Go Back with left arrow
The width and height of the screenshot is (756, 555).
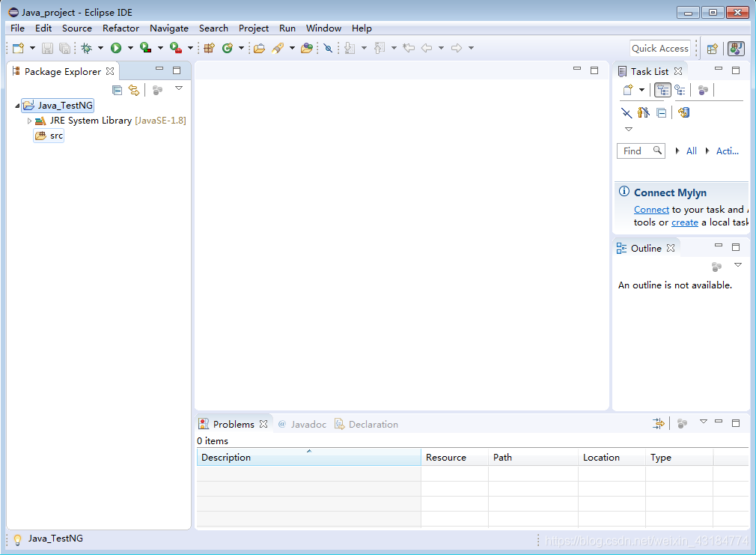coord(426,48)
